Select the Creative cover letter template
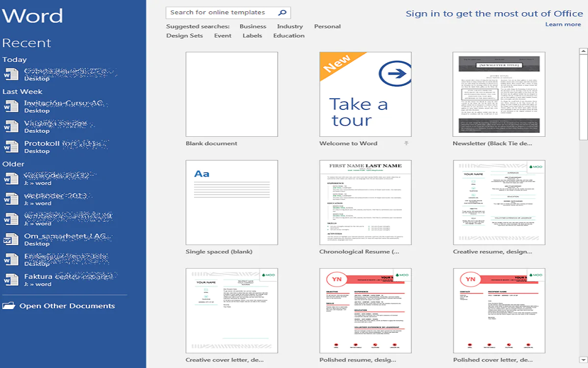Viewport: 588px width, 368px height. point(232,311)
